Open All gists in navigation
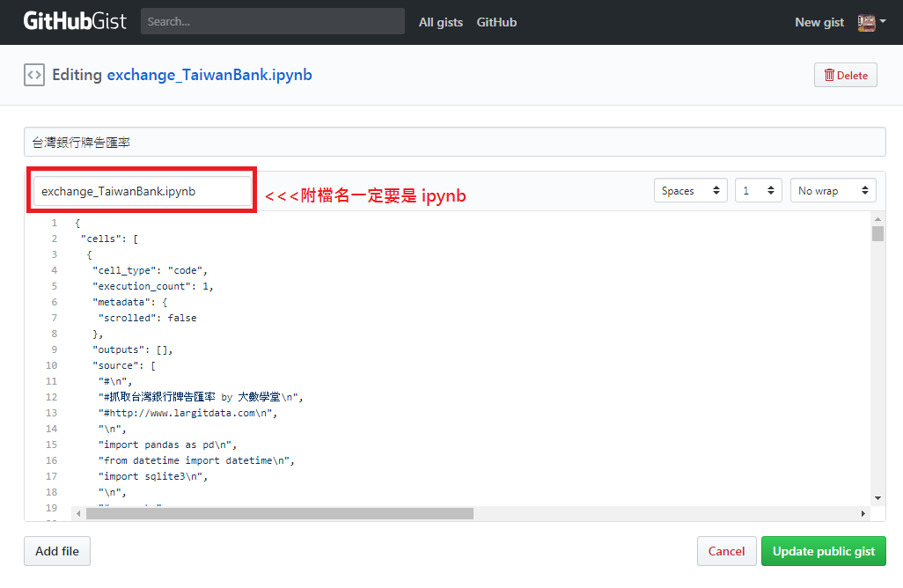The height and width of the screenshot is (588, 903). coord(440,22)
